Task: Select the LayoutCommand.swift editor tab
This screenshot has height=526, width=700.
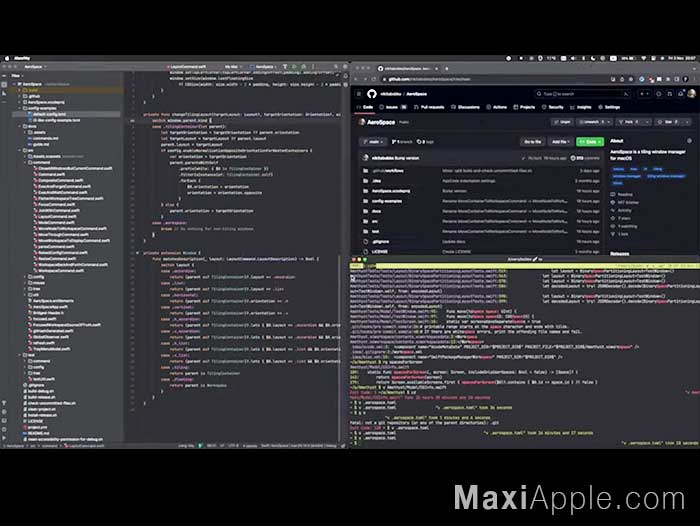Action: click(186, 67)
